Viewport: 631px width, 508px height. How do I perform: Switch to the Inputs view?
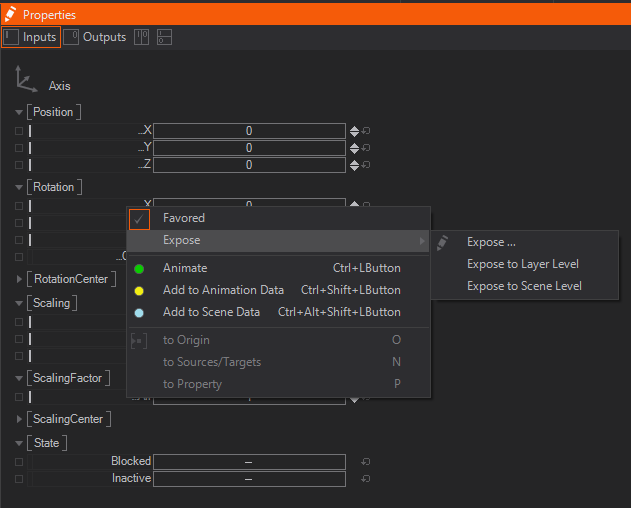coord(30,37)
